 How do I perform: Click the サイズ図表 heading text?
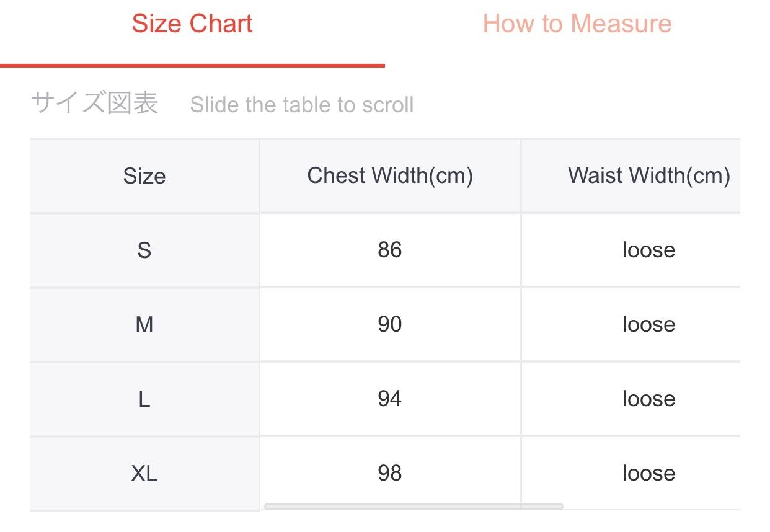pyautogui.click(x=94, y=103)
